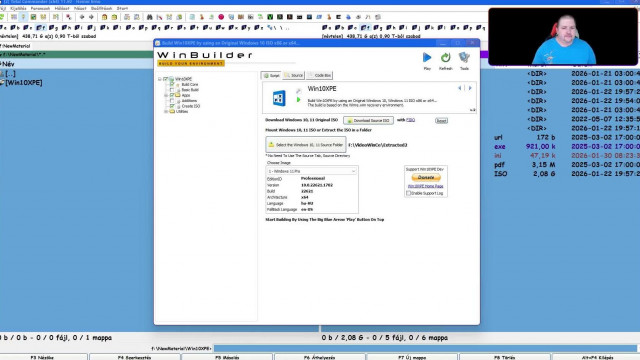The width and height of the screenshot is (640, 360).
Task: Go to next script with right arrow
Action: tap(470, 88)
